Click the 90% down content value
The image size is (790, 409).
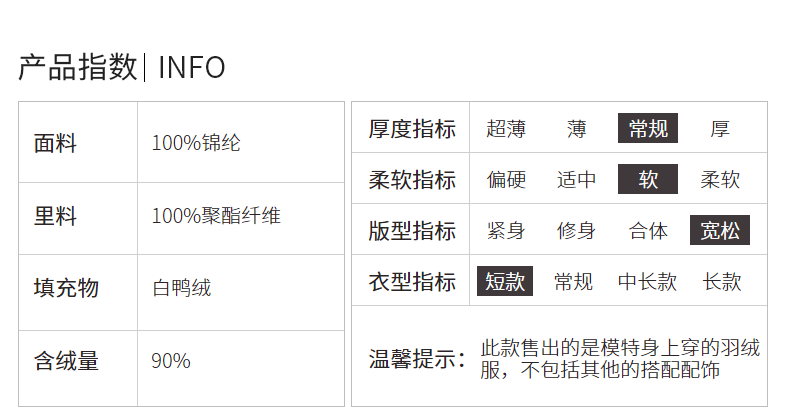point(171,361)
